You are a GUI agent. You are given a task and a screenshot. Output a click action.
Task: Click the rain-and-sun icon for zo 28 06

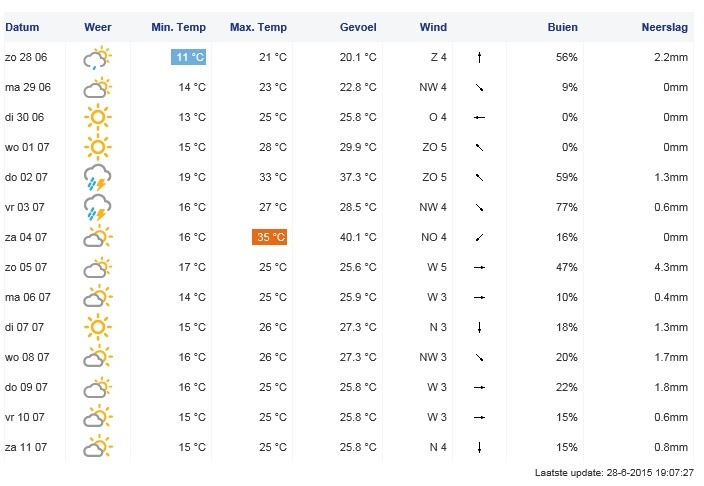click(97, 58)
